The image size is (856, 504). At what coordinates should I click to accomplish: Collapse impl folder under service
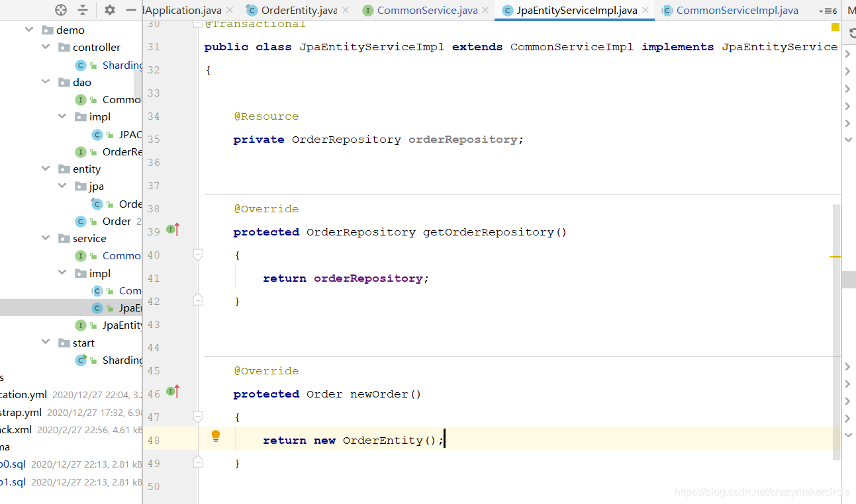coord(62,273)
